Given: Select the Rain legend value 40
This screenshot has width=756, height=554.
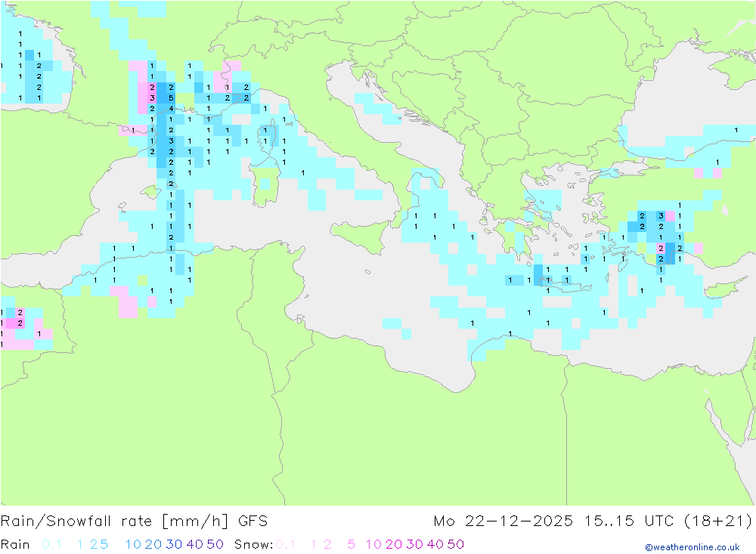Looking at the screenshot, I should (x=195, y=544).
